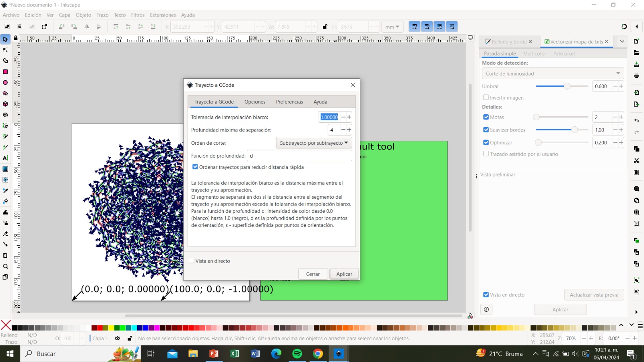Select the Star polygon tool
The width and height of the screenshot is (644, 362).
coord(5,93)
